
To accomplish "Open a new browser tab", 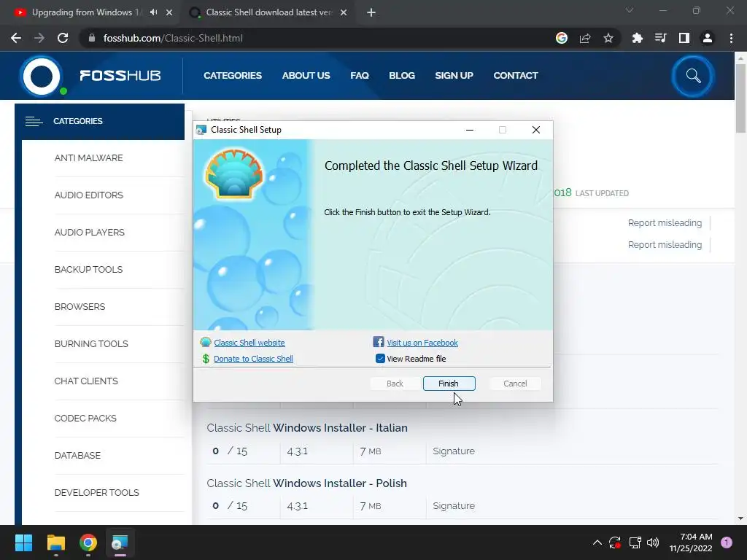I will (x=371, y=12).
